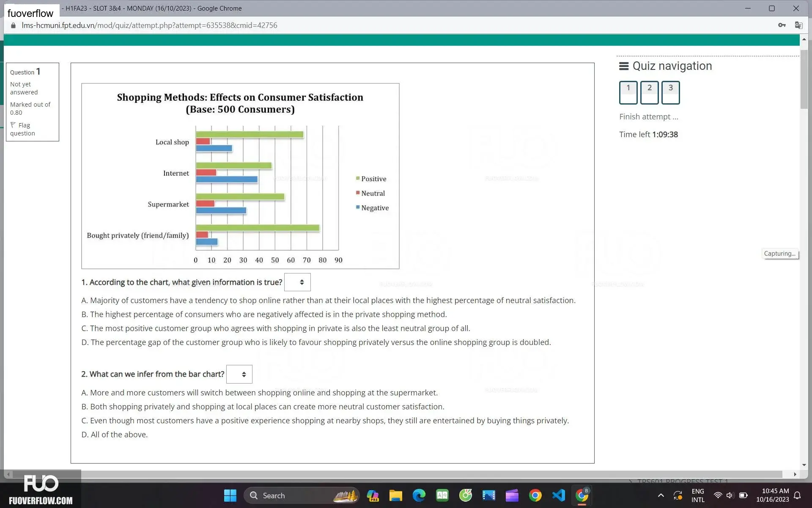Click the shopping methods bar chart image
This screenshot has height=508, width=812.
pyautogui.click(x=240, y=176)
